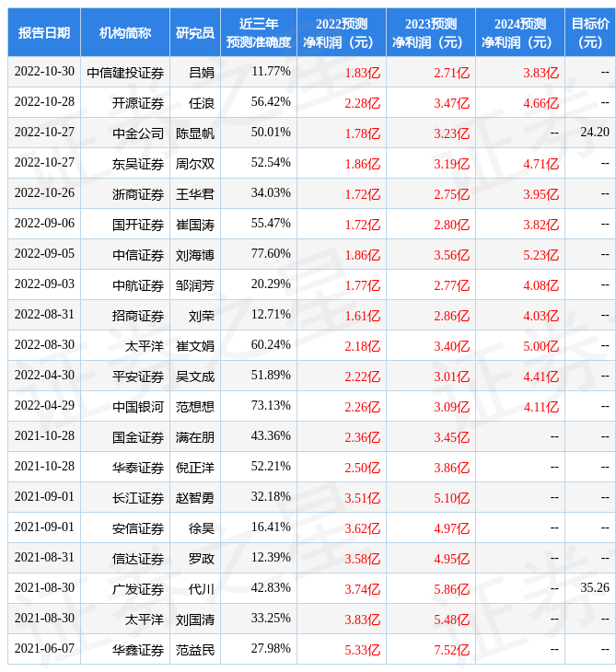Click researcher name 周尔双
This screenshot has width=616, height=672.
coord(195,164)
